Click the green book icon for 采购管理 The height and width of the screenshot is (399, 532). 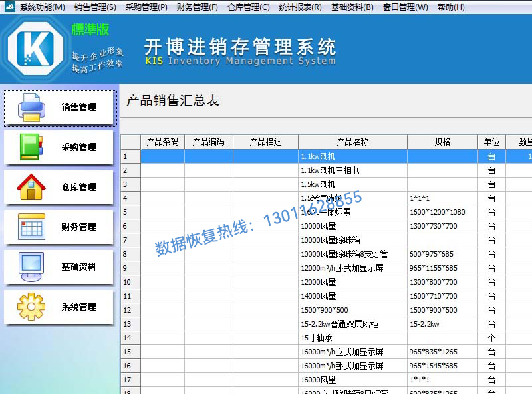[x=31, y=147]
